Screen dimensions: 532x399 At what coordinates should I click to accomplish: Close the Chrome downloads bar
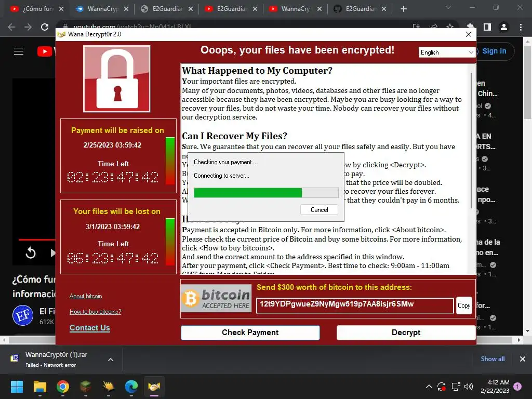click(523, 359)
